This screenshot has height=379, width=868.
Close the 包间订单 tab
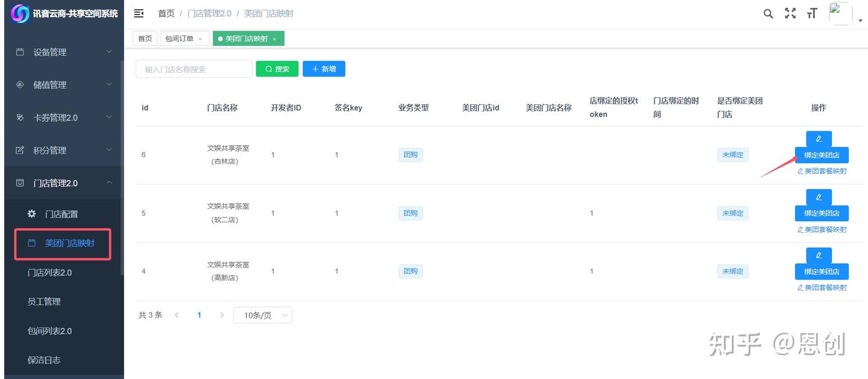200,39
